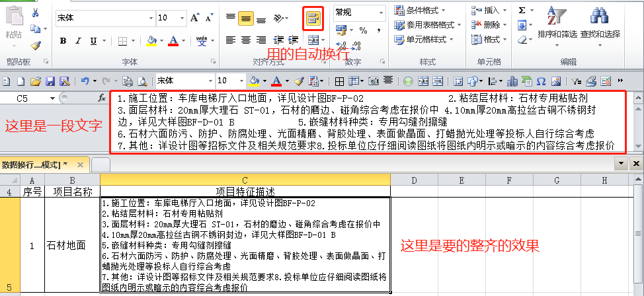
Task: Click the fx insert function button
Action: pos(102,98)
